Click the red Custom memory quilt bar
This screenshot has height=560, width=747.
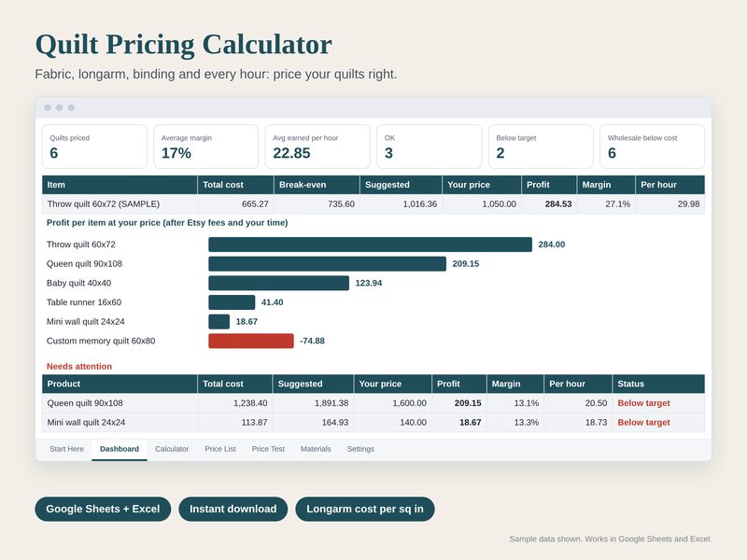pos(251,341)
